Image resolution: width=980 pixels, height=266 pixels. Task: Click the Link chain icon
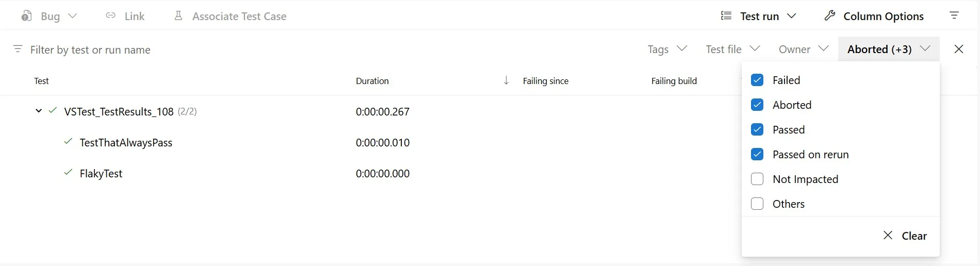(x=110, y=16)
